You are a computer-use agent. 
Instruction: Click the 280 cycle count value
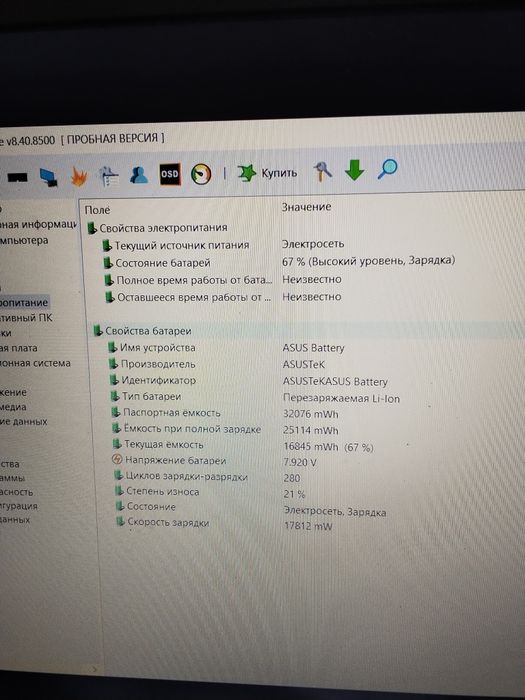point(292,478)
